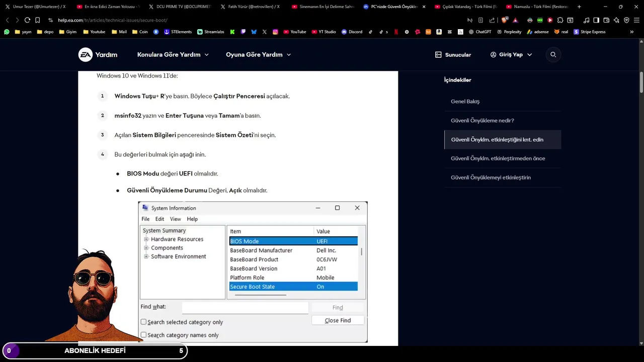
Task: Switch to Çıplak Vatandaş YouTube tab
Action: (x=466, y=7)
